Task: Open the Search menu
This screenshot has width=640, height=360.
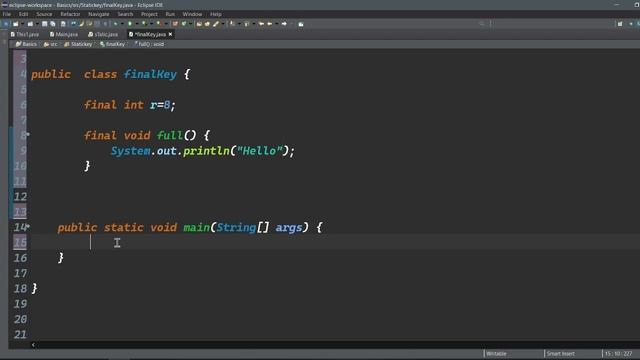Action: [125, 14]
